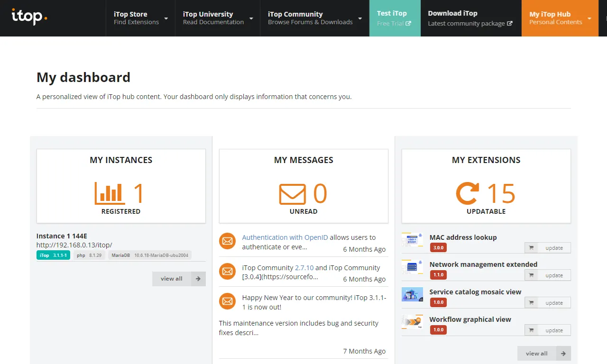Open the Happy New Year message text

point(314,302)
